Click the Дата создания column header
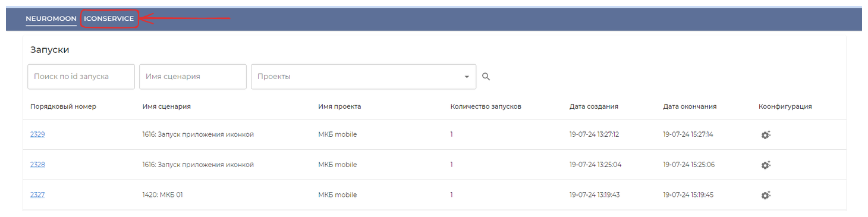 594,106
